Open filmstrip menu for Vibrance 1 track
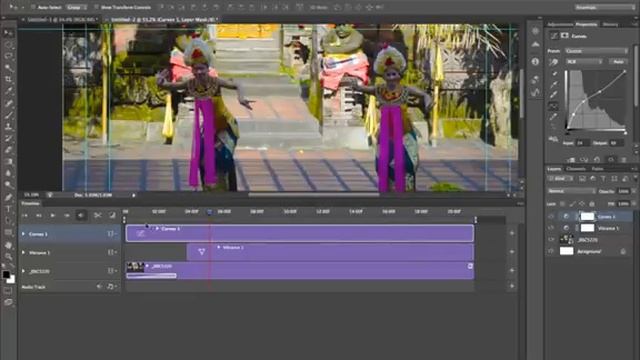640x360 pixels. click(111, 253)
